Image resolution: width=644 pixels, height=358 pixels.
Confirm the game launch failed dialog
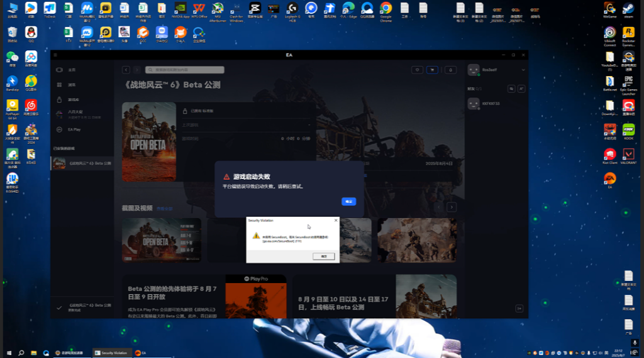tap(348, 202)
